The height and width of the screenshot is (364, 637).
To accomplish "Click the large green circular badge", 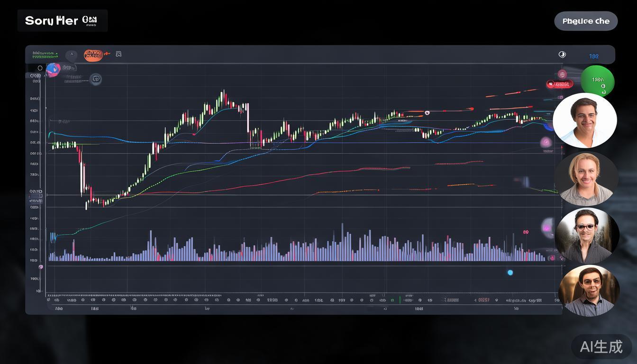I will 597,82.
